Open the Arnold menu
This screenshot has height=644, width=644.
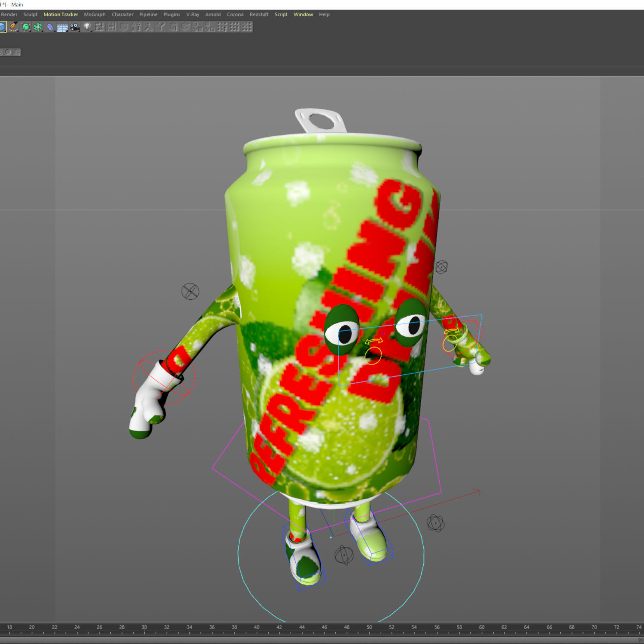point(213,15)
